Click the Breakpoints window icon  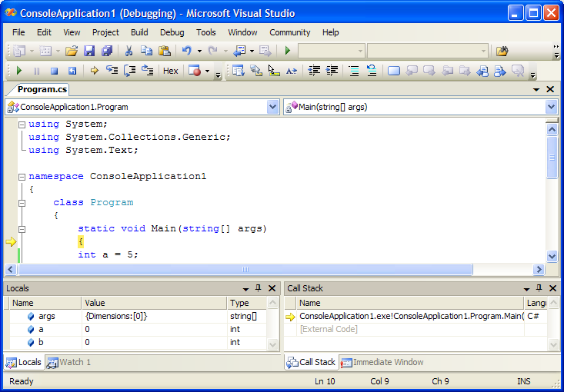(x=195, y=71)
